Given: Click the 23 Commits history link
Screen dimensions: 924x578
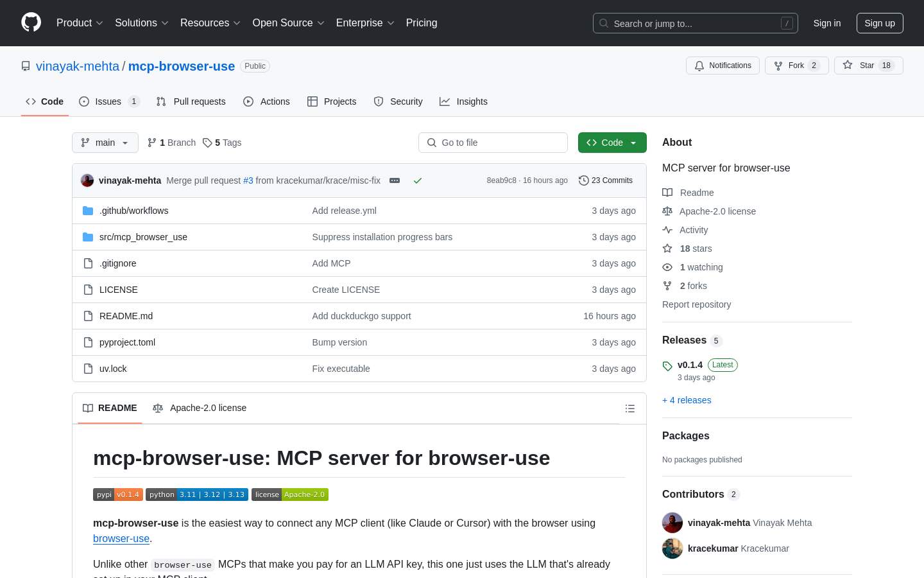Looking at the screenshot, I should click(x=606, y=180).
